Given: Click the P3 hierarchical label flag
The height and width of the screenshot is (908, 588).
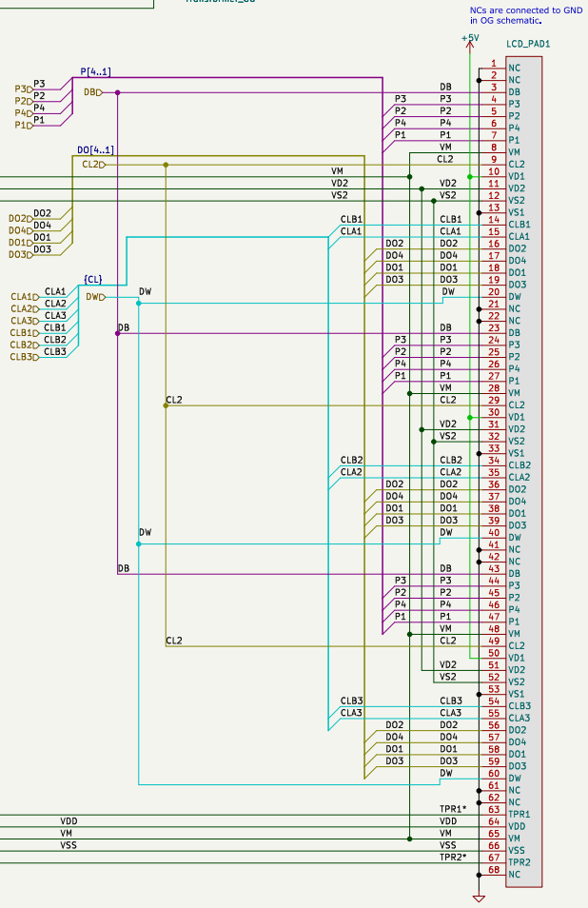Looking at the screenshot, I should pyautogui.click(x=23, y=89).
